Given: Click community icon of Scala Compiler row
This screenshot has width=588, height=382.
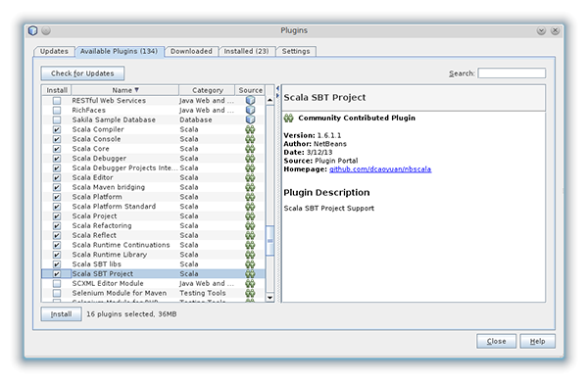Looking at the screenshot, I should tap(250, 129).
